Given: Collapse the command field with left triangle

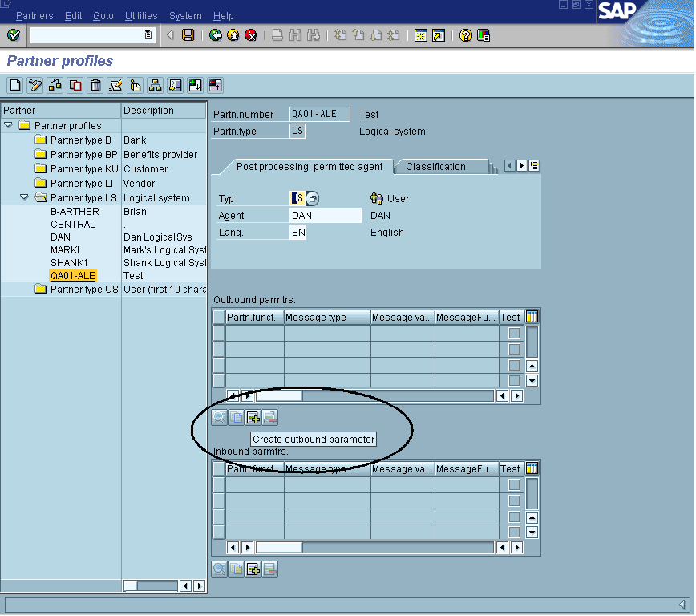Looking at the screenshot, I should point(170,35).
